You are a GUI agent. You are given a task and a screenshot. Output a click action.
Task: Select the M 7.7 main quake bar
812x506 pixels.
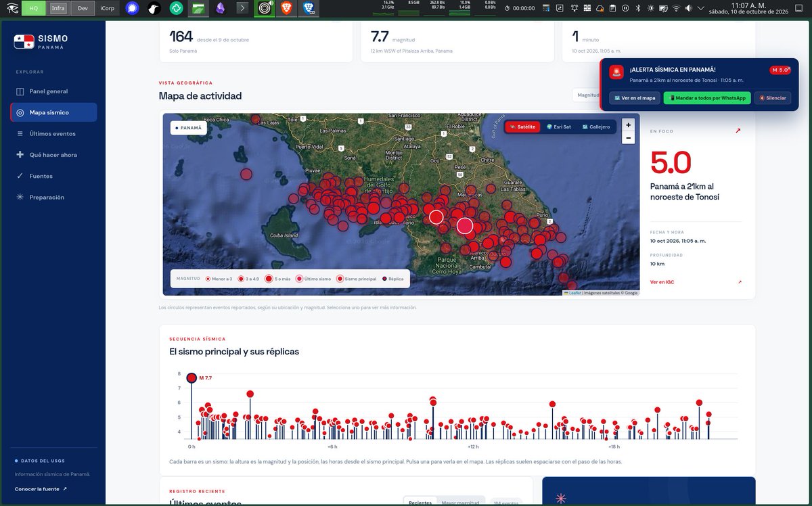[191, 378]
